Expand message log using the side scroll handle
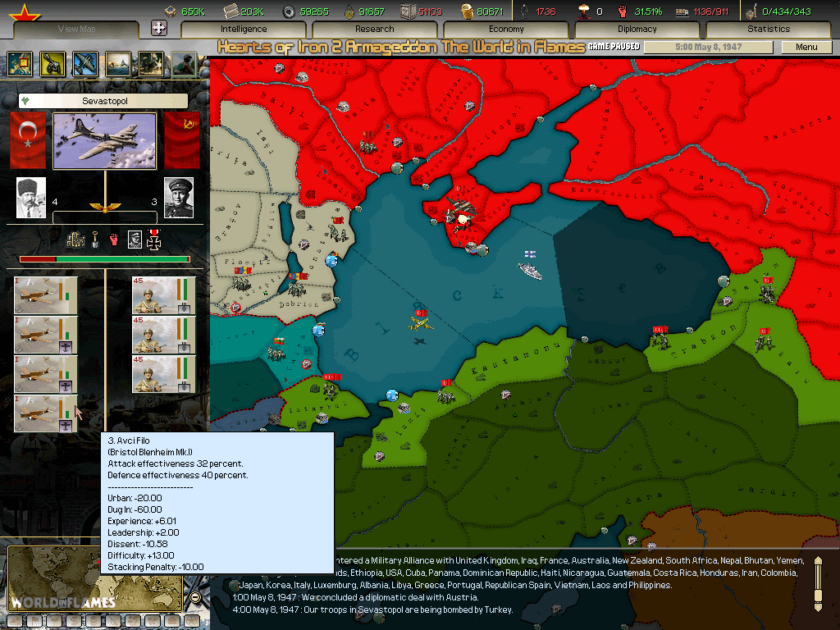Viewport: 840px width, 630px height. point(817,584)
